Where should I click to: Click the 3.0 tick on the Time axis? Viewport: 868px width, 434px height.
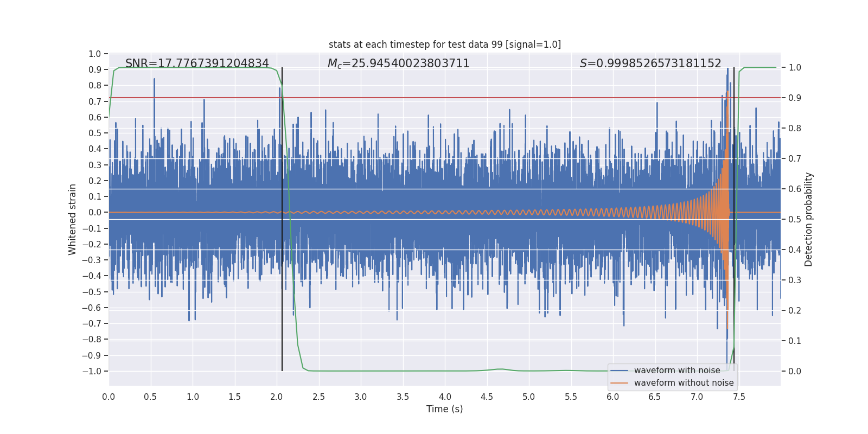(x=361, y=397)
